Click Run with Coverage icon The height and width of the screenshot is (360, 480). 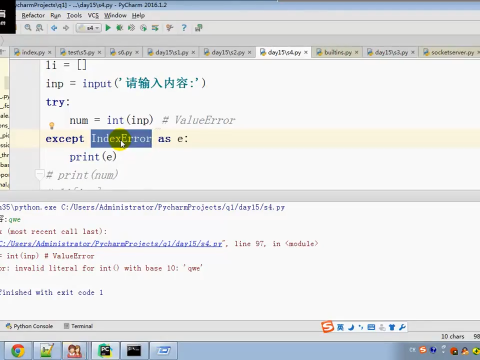coord(131,28)
